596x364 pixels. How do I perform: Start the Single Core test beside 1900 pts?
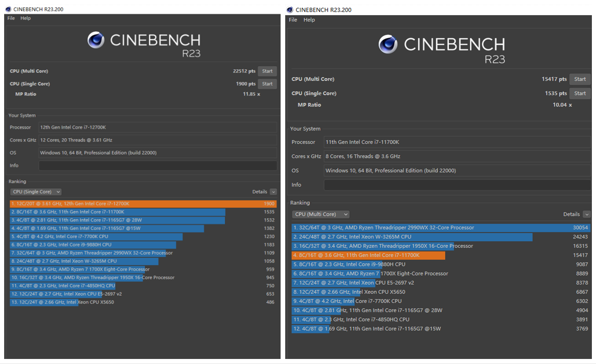coord(267,84)
